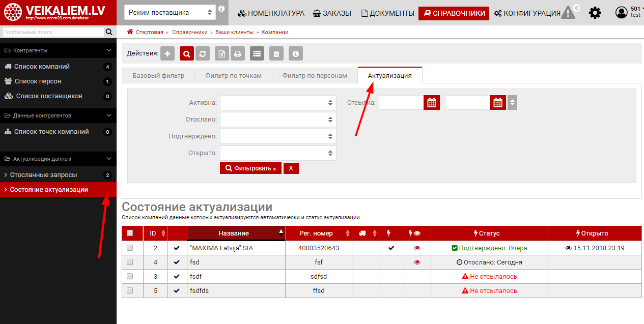Click the trash delete icon

coord(276,53)
